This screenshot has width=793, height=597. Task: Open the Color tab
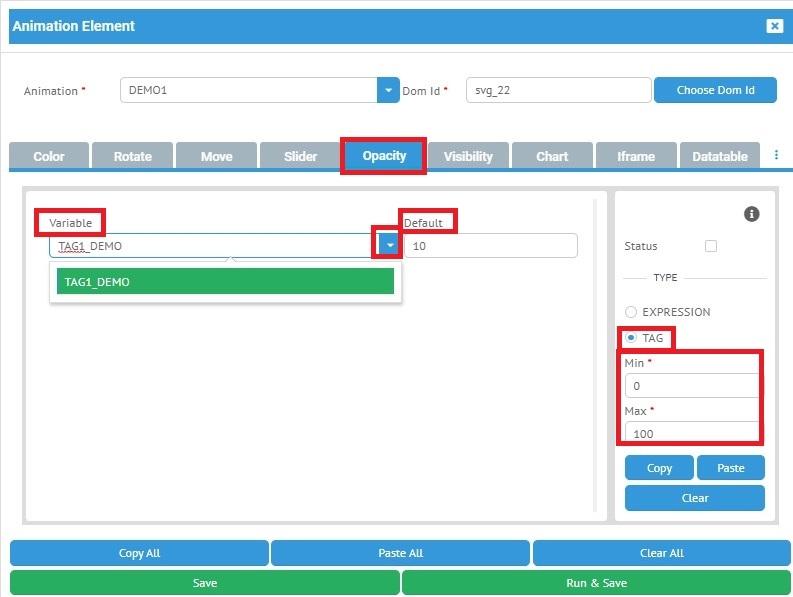(x=49, y=156)
